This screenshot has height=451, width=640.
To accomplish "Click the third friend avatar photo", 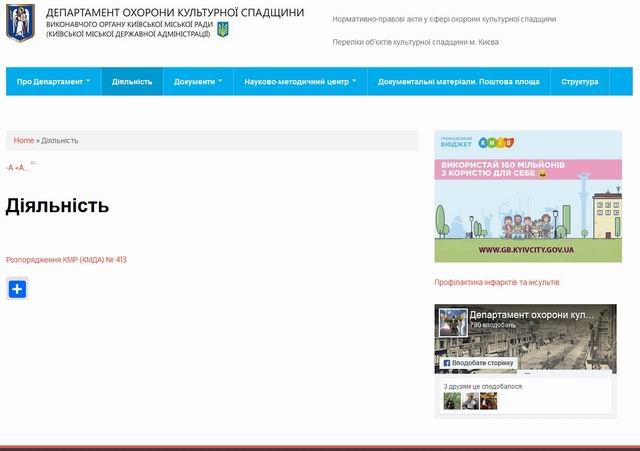I will [x=489, y=401].
